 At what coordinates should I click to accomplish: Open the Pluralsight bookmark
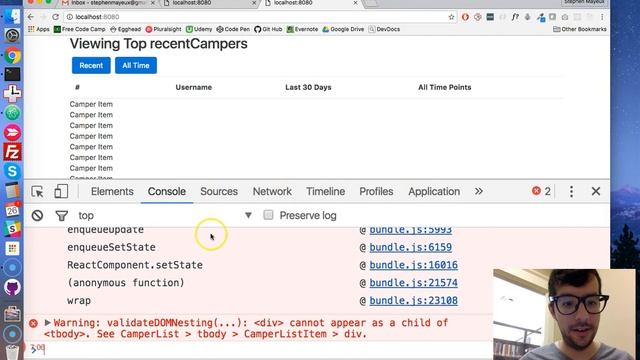[x=163, y=29]
